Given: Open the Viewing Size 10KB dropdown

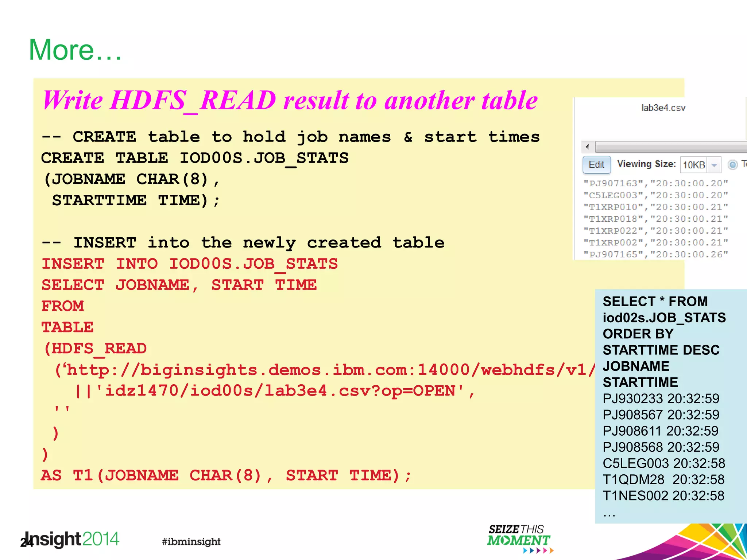Looking at the screenshot, I should click(714, 165).
